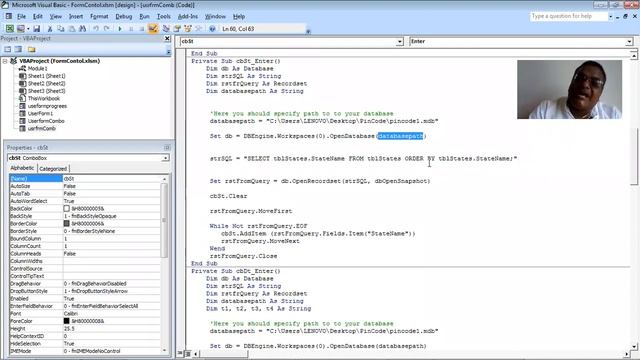The height and width of the screenshot is (360, 640).
Task: Click the Cut scissors icon
Action: pos(50,29)
